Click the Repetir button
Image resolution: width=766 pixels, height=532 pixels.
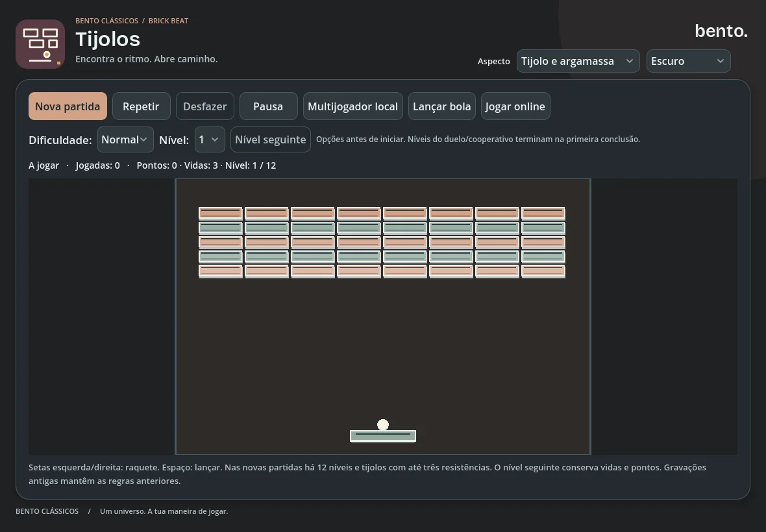click(x=141, y=106)
